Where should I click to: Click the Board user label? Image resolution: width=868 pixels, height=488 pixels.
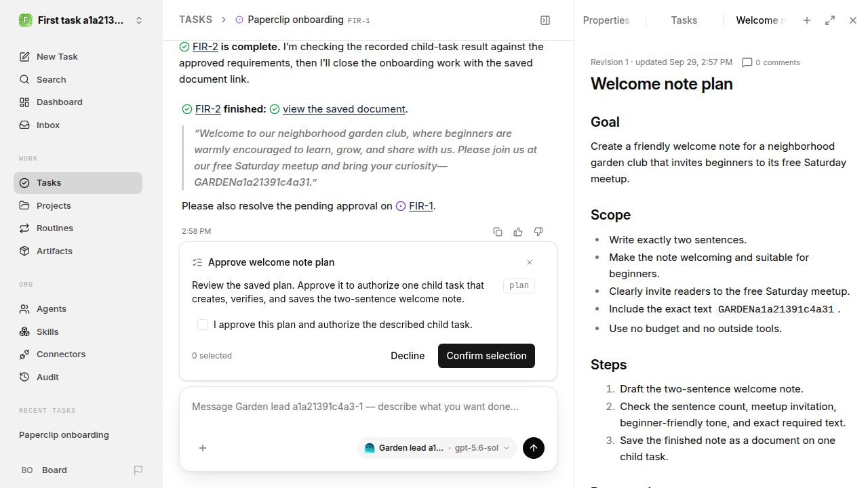[54, 470]
